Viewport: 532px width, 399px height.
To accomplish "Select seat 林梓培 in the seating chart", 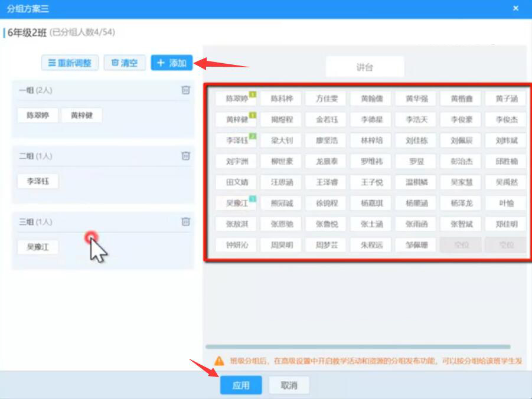I will point(371,140).
